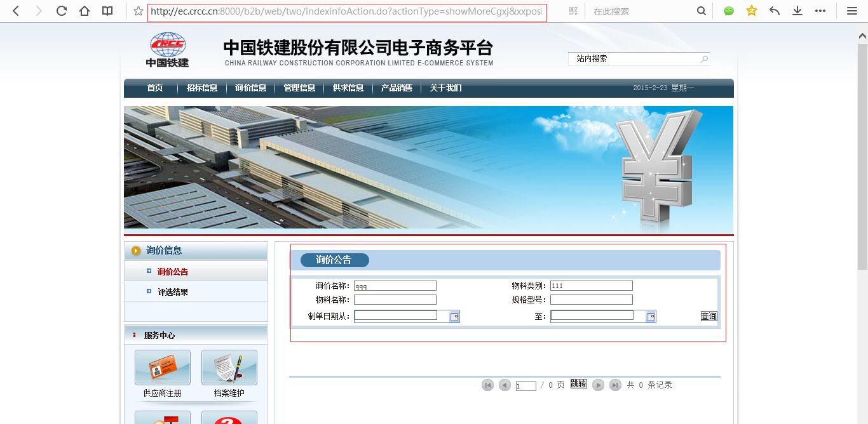Go to previous page of results

[505, 385]
